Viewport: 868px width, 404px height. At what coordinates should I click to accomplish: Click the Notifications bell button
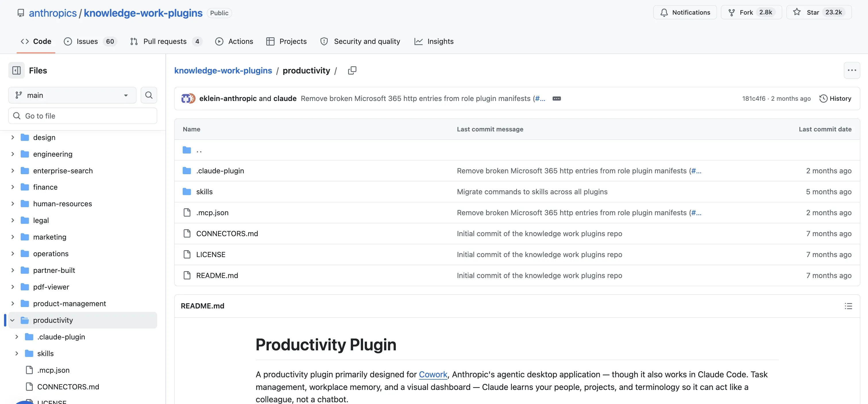(685, 12)
